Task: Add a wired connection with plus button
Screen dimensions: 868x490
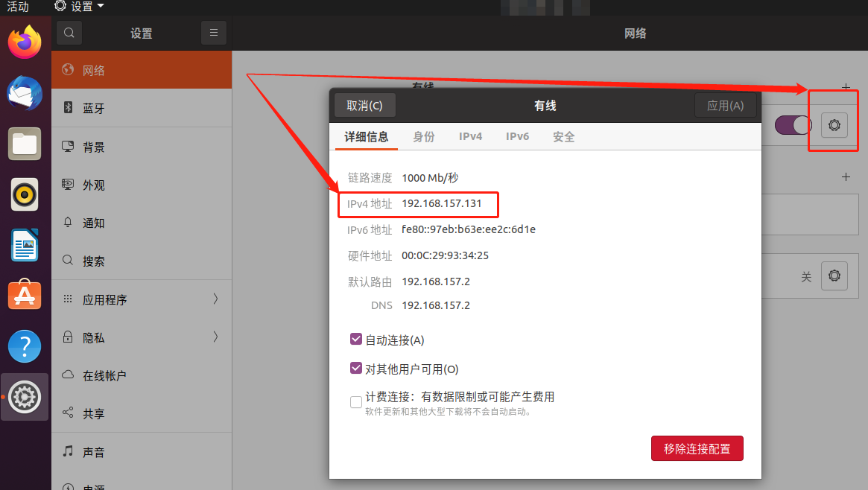Action: tap(846, 87)
